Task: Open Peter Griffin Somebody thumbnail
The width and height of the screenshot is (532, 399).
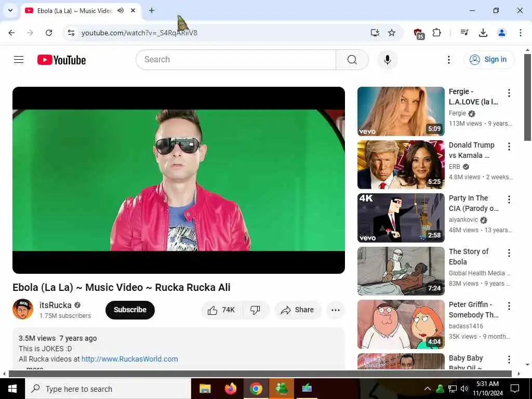Action: pos(401,324)
